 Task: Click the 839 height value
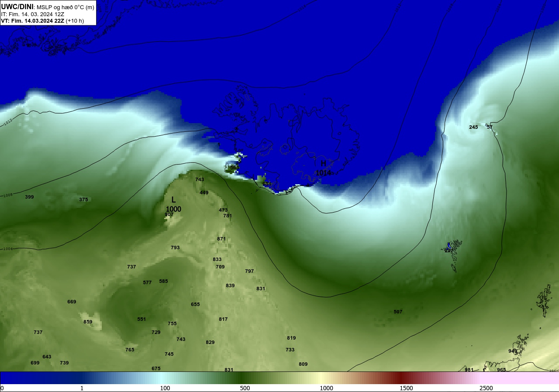click(x=230, y=285)
